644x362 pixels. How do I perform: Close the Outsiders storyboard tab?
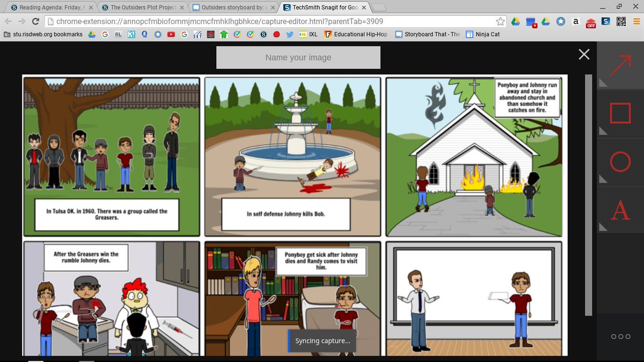click(272, 8)
